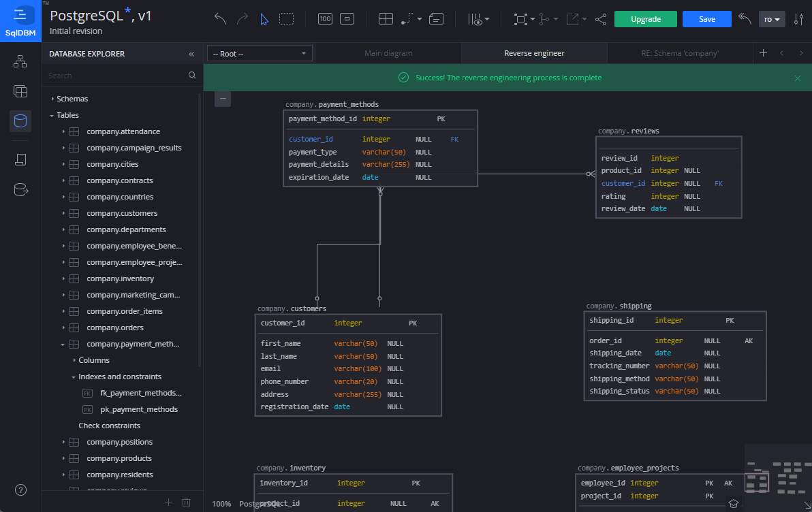Expand the Schemas tree node
Viewport: 812px width, 512px height.
tap(52, 98)
